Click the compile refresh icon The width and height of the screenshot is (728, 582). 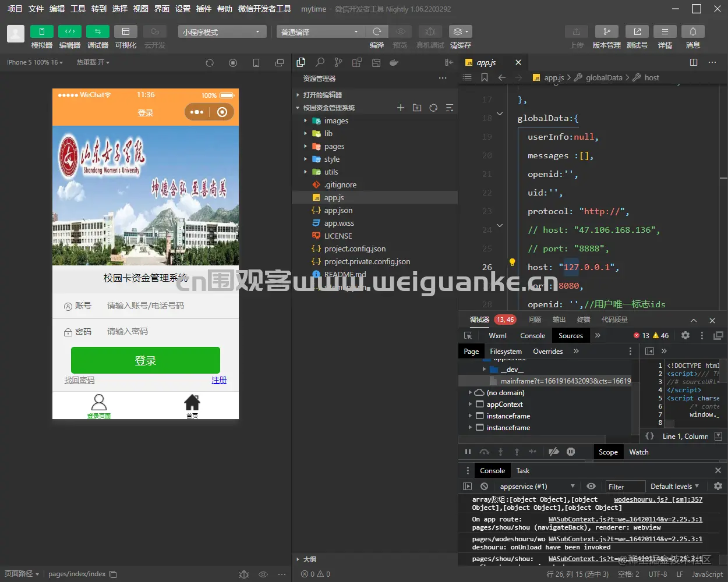tap(377, 31)
